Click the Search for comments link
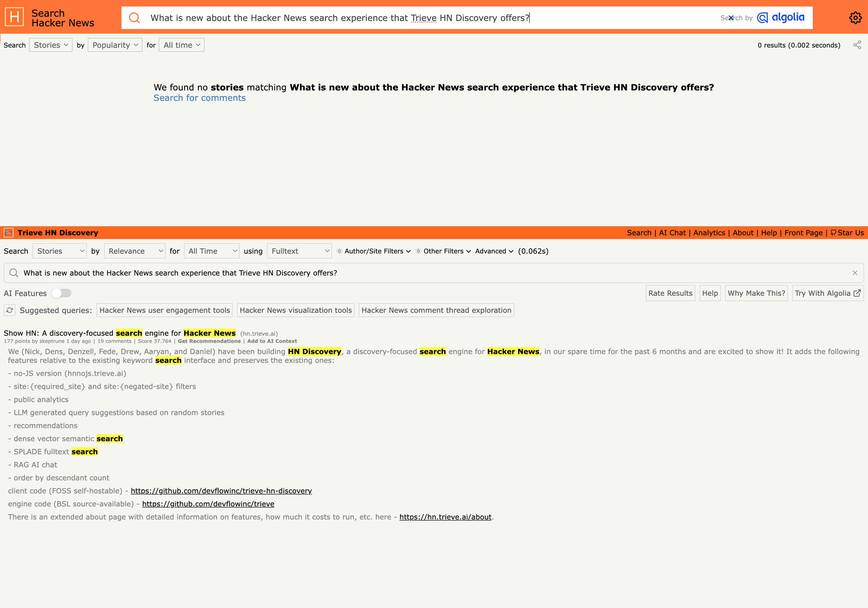The height and width of the screenshot is (608, 868). (x=199, y=98)
